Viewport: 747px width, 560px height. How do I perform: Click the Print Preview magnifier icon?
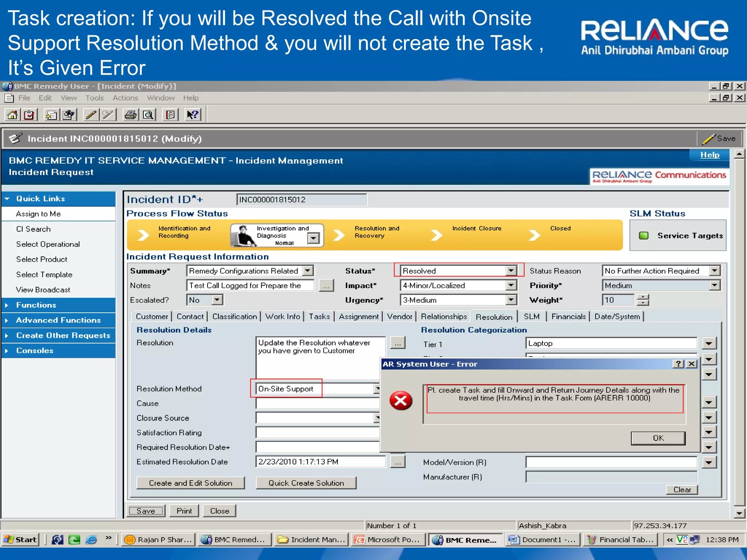point(148,115)
